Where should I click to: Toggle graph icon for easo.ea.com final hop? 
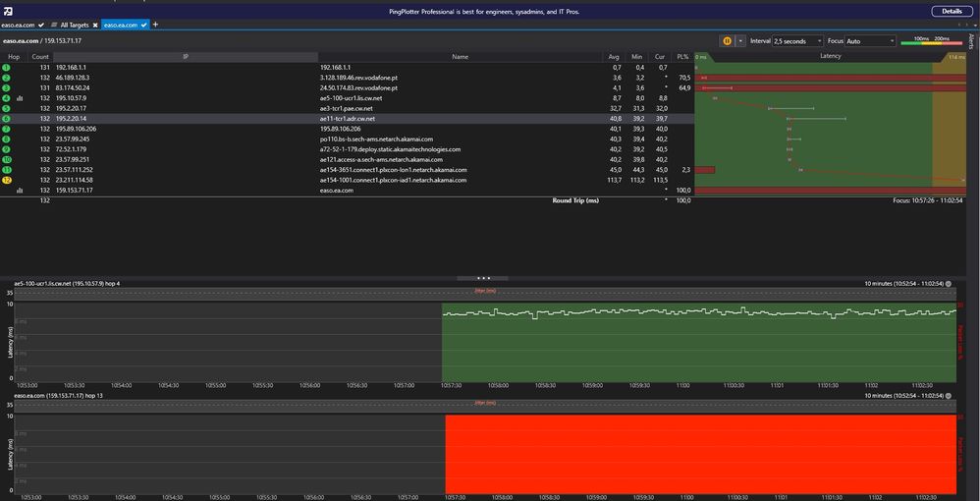pos(20,190)
